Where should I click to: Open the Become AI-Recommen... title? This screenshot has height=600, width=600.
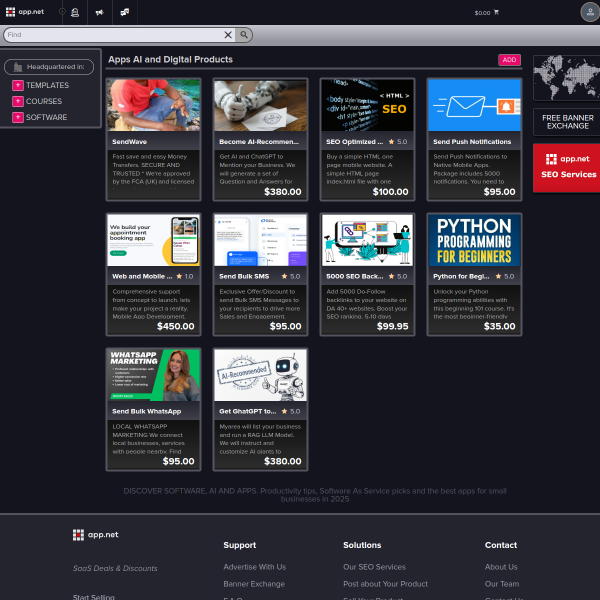[x=259, y=142]
